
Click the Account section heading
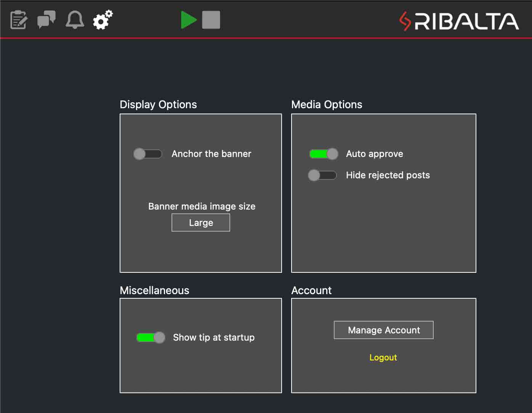(x=311, y=290)
